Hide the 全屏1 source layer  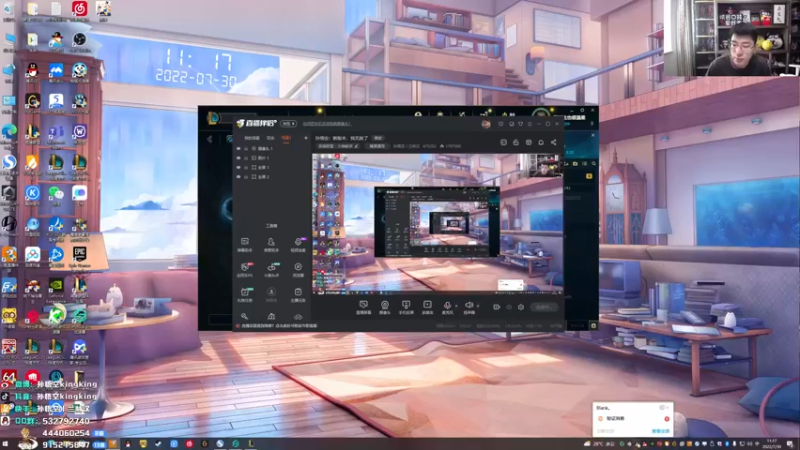[x=238, y=167]
